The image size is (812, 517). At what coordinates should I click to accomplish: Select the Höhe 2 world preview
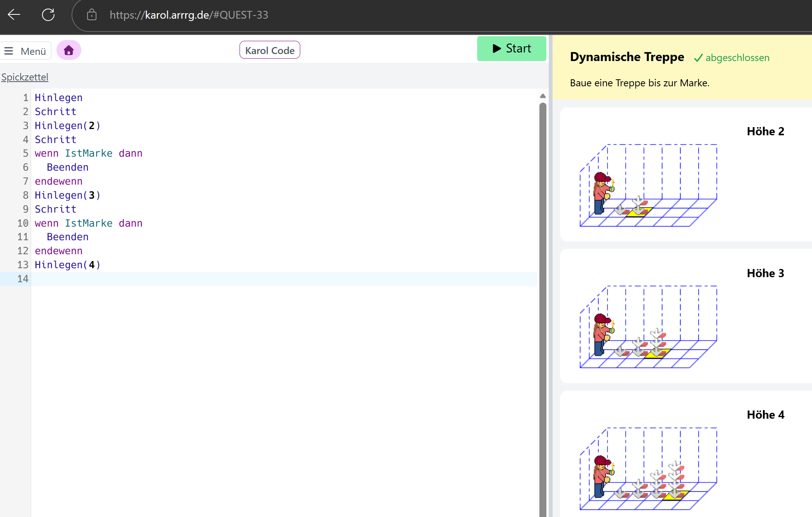click(686, 174)
